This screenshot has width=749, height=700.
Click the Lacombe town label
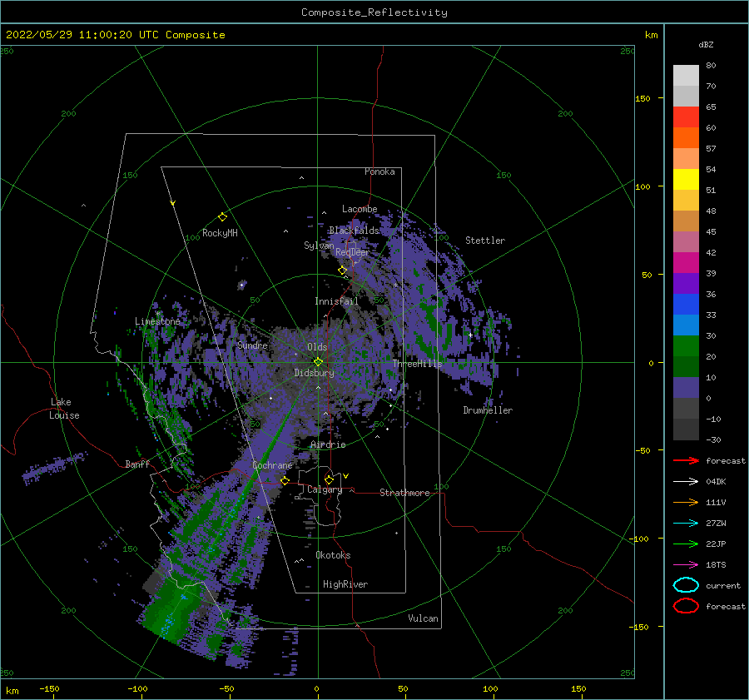coord(360,209)
